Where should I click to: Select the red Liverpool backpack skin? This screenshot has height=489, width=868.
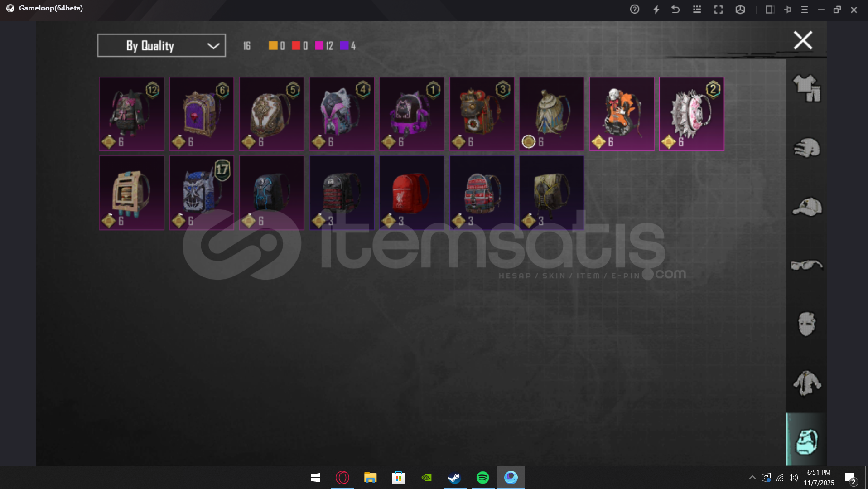click(x=411, y=193)
